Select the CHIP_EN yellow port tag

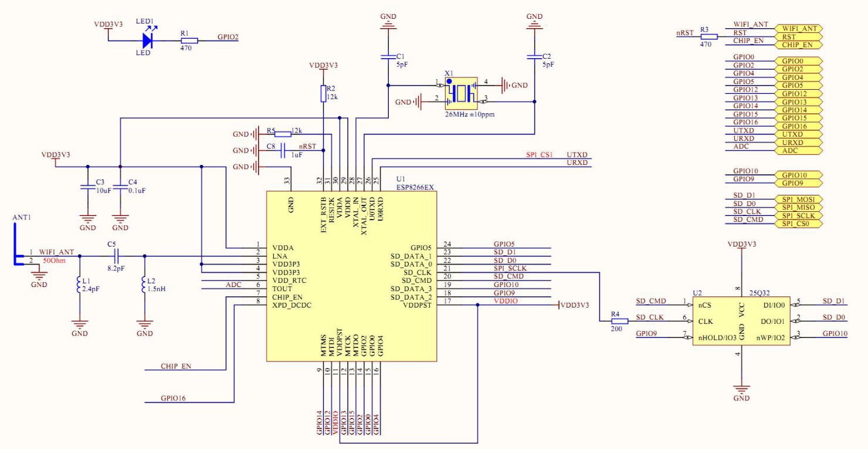click(x=799, y=45)
